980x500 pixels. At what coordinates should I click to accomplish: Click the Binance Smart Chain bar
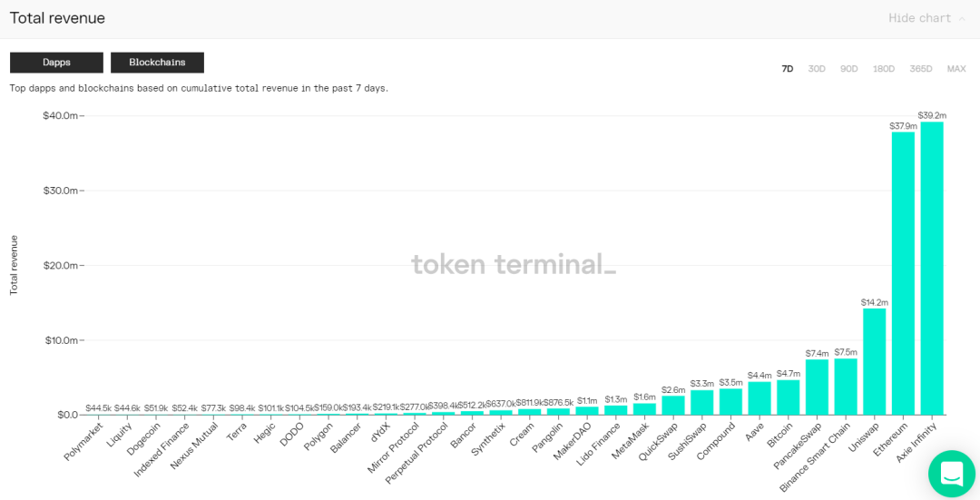[x=846, y=387]
